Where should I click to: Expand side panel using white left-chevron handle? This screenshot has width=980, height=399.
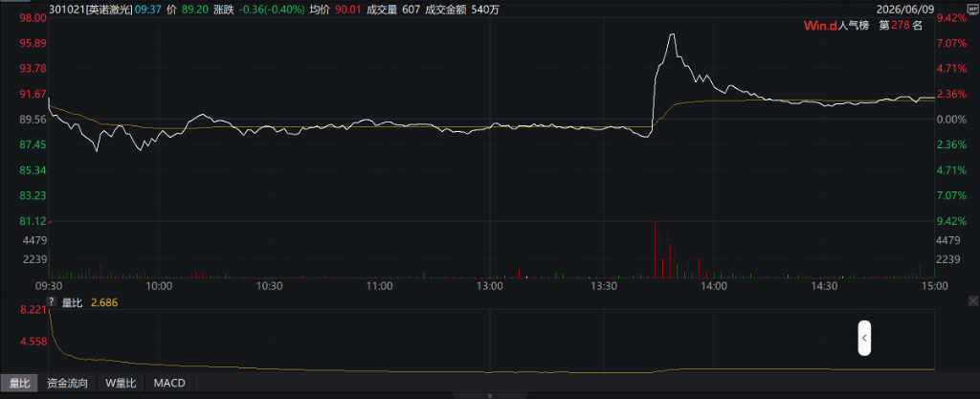click(864, 338)
